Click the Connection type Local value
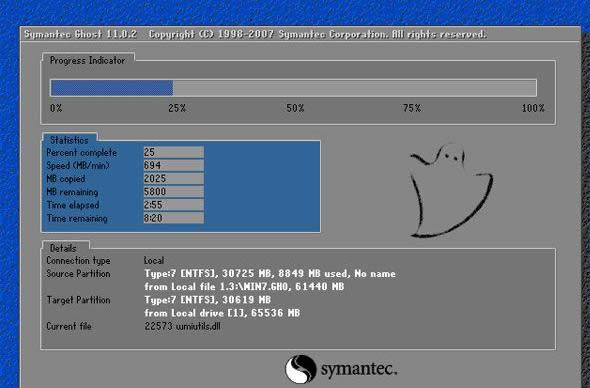The height and width of the screenshot is (388, 590). point(154,260)
